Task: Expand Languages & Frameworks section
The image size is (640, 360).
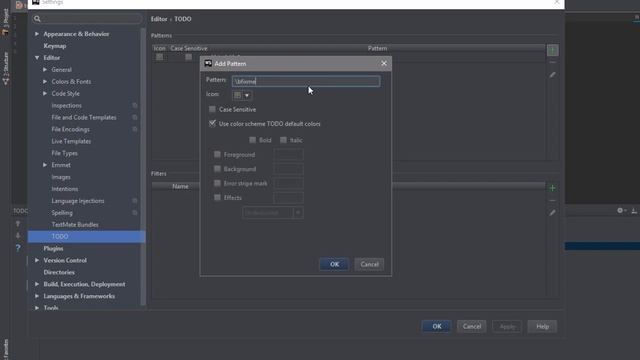Action: pyautogui.click(x=37, y=296)
